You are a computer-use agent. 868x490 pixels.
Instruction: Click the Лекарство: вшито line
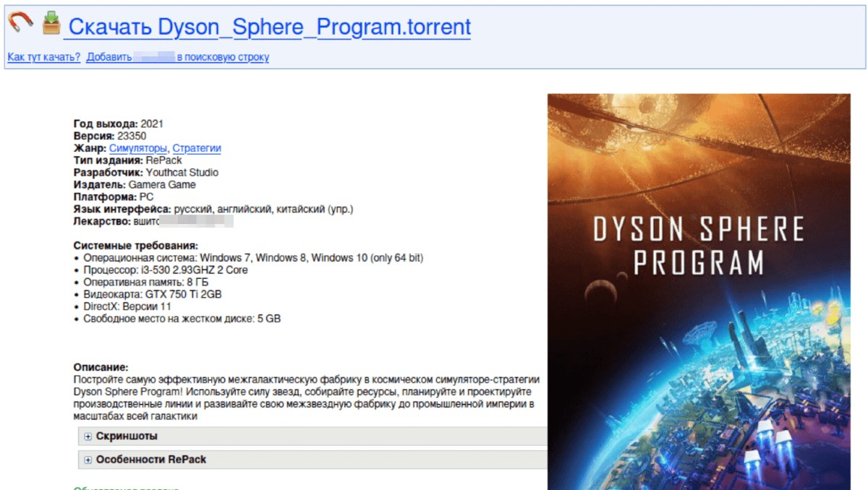[153, 221]
